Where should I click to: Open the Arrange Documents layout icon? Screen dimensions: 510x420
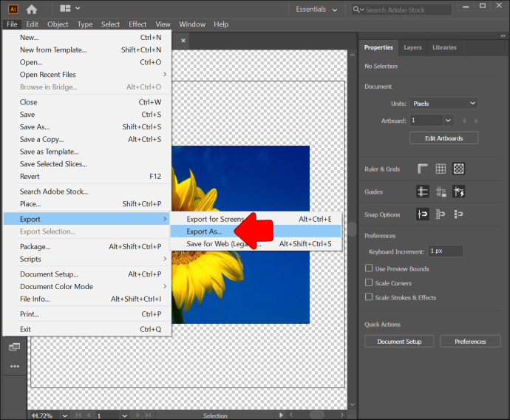click(71, 9)
